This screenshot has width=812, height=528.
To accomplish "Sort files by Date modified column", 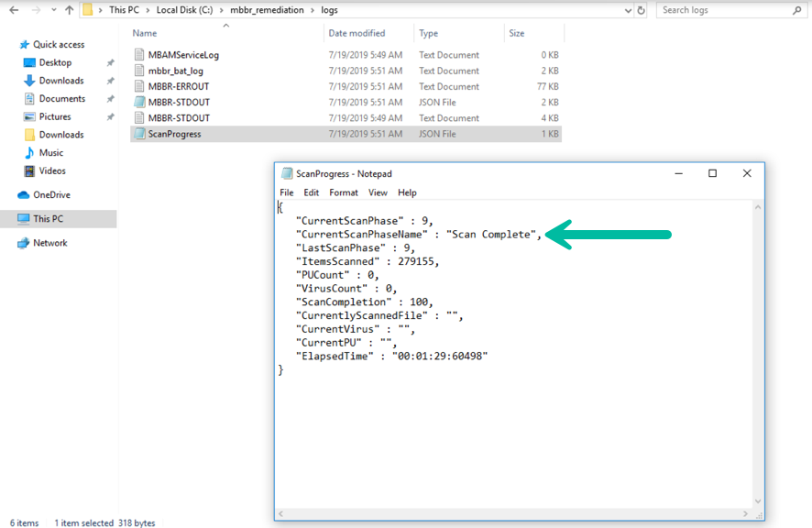I will (x=357, y=33).
